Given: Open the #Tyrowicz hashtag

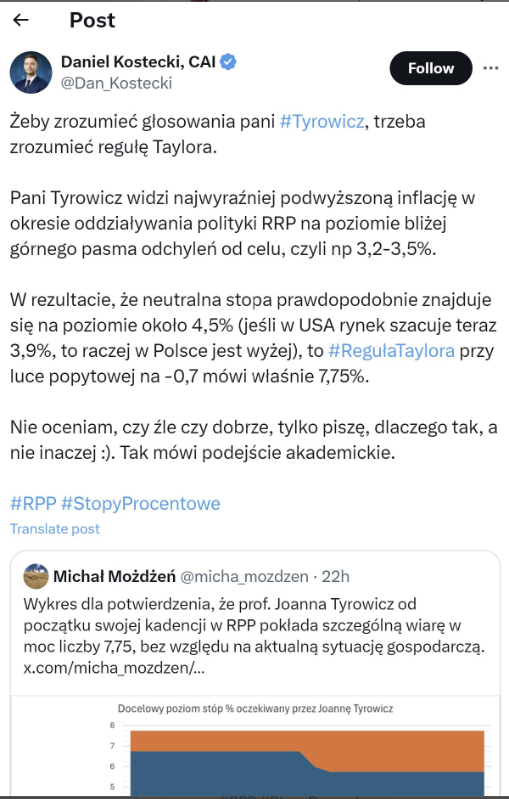Looking at the screenshot, I should point(322,122).
